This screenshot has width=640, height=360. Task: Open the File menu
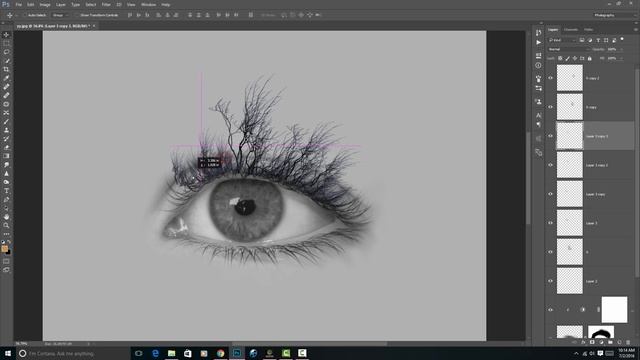(x=19, y=4)
